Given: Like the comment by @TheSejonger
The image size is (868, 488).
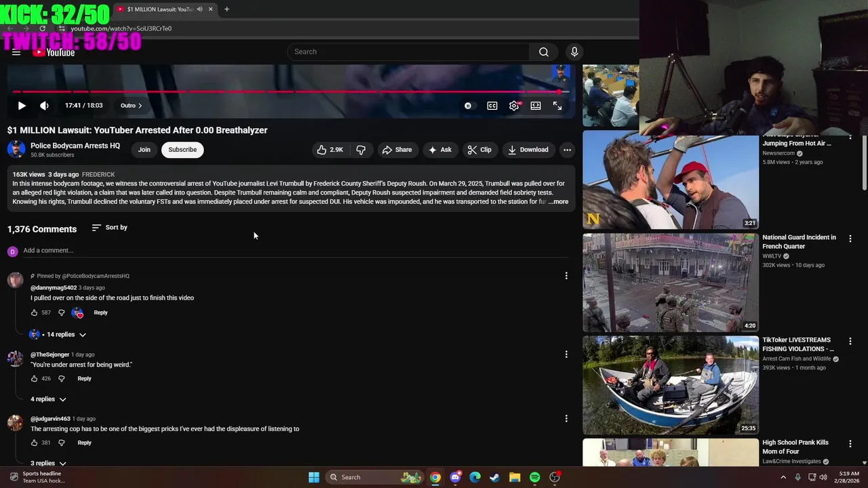Looking at the screenshot, I should tap(34, 379).
